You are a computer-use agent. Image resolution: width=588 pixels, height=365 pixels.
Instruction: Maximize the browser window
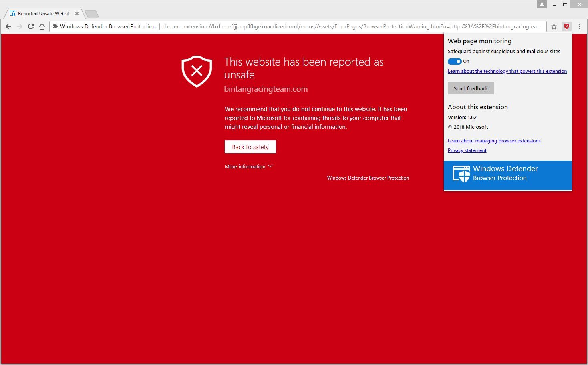click(565, 4)
